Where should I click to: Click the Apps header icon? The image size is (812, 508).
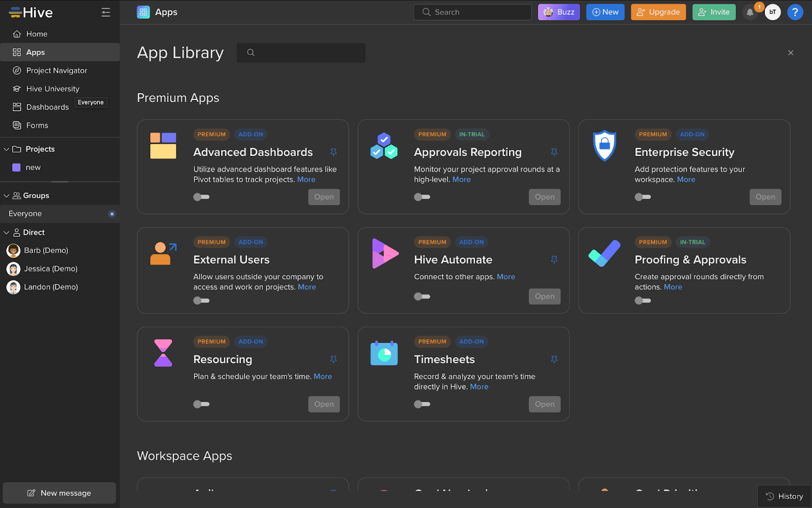click(x=143, y=12)
